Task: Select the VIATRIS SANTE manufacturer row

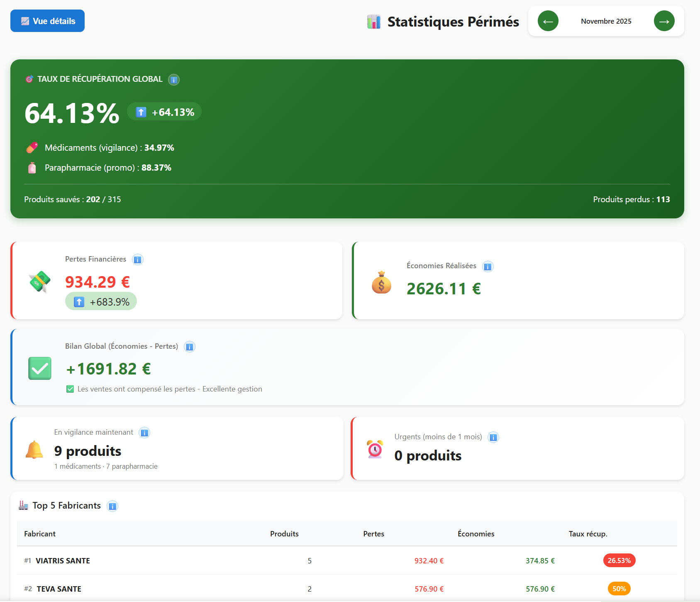Action: (63, 560)
